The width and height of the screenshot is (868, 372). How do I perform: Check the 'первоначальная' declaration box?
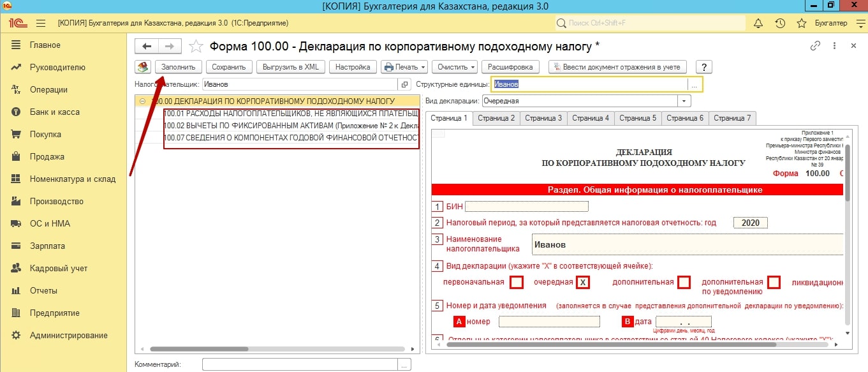[517, 282]
